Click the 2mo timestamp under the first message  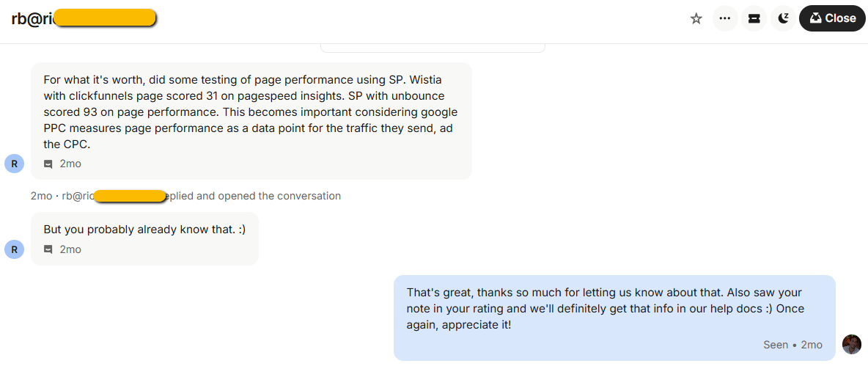click(x=70, y=164)
